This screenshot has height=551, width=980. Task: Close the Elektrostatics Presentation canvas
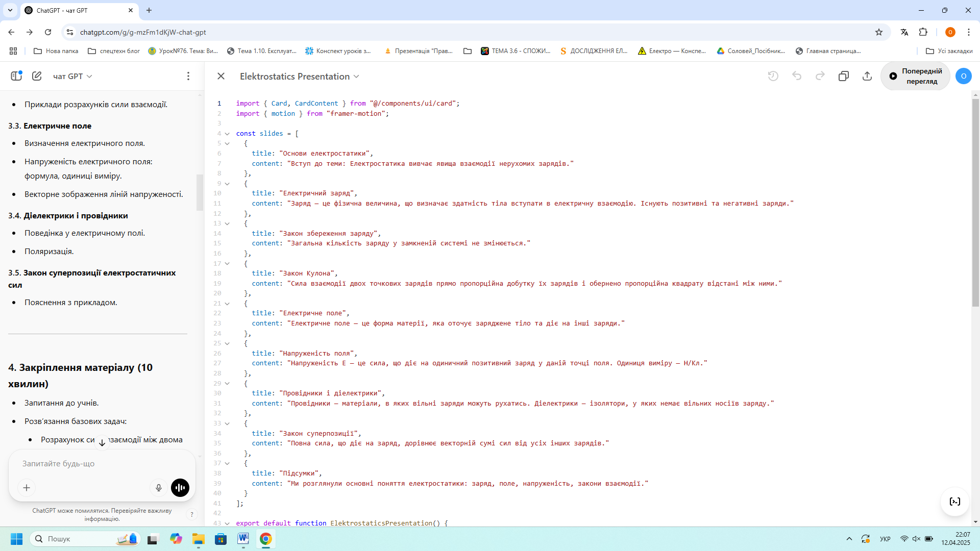tap(221, 76)
